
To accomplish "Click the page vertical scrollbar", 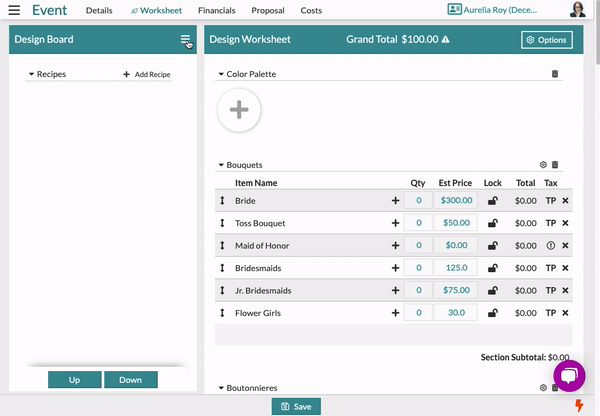I will [x=598, y=33].
